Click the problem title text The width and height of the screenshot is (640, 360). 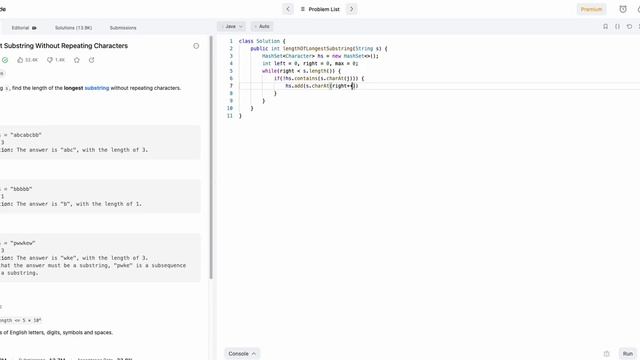(x=64, y=46)
